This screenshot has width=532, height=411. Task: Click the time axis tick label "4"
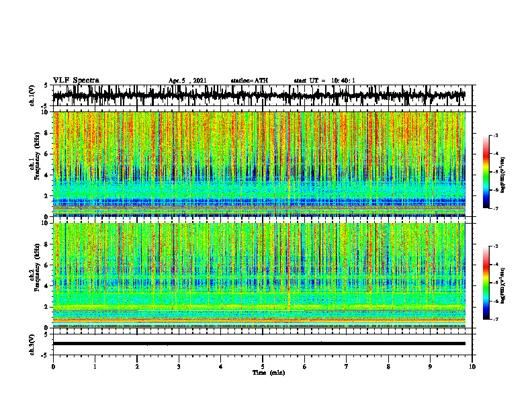point(221,367)
